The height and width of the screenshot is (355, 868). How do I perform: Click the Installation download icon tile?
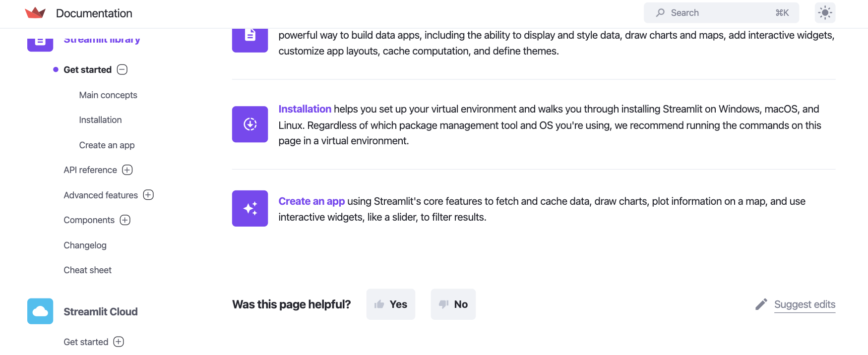coord(250,124)
